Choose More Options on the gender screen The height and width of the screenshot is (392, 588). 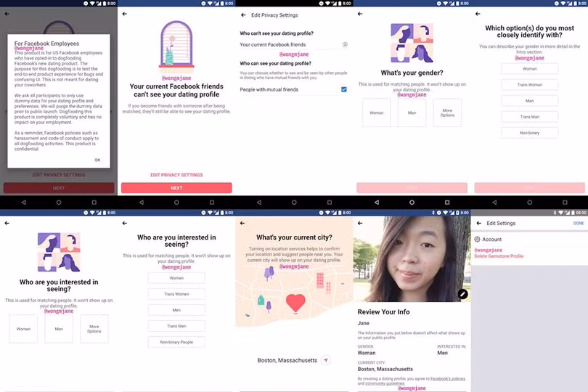447,113
